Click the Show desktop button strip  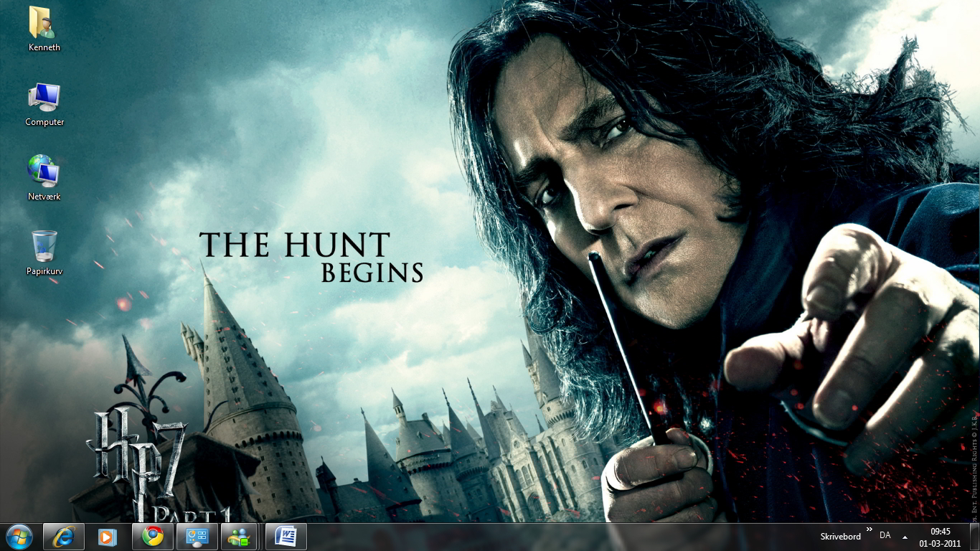click(x=975, y=537)
